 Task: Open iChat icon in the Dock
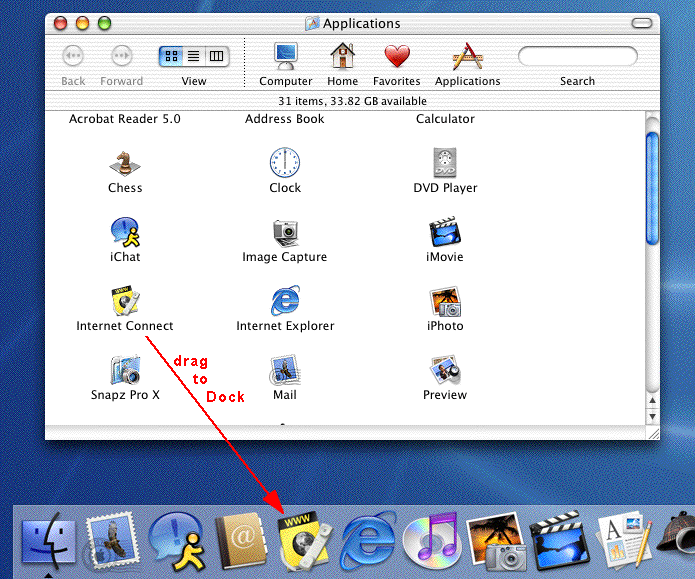click(x=178, y=541)
